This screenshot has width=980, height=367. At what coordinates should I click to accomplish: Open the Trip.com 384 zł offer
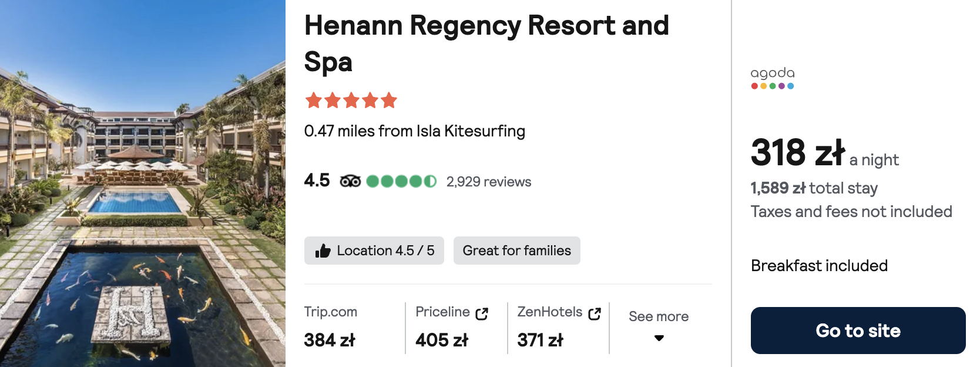click(330, 326)
